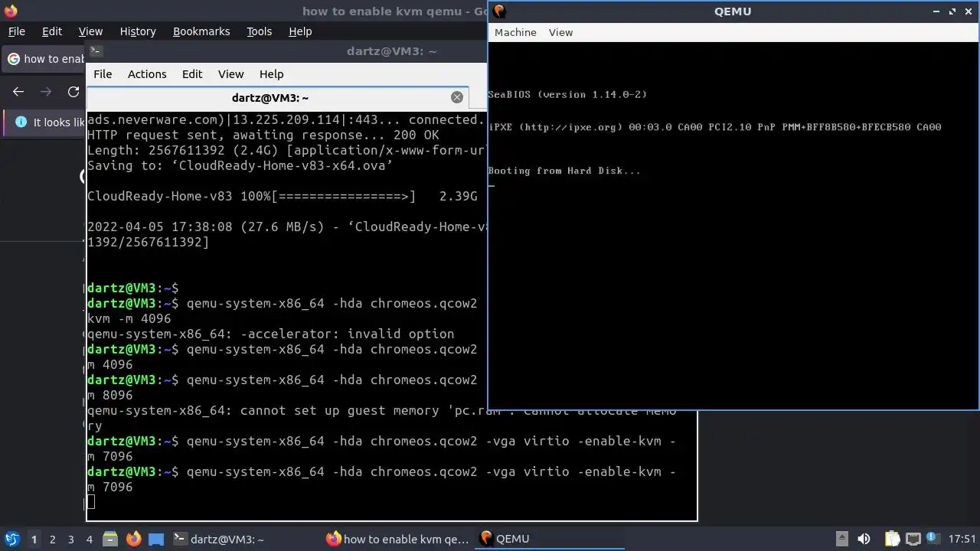Switch to the 'how to enable kvm' Firefox taskbar entry

pos(397,539)
